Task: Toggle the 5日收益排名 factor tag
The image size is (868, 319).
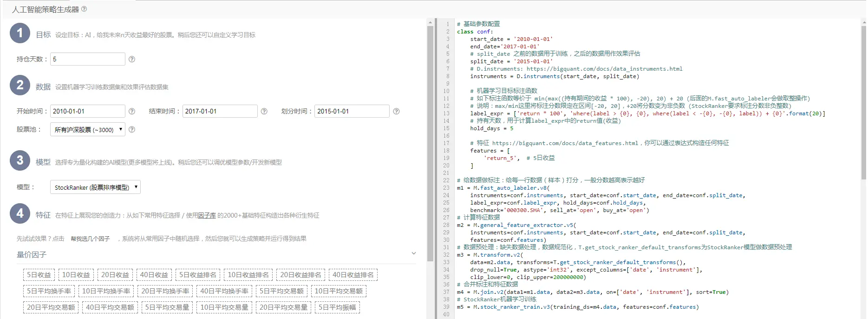Action: (198, 275)
